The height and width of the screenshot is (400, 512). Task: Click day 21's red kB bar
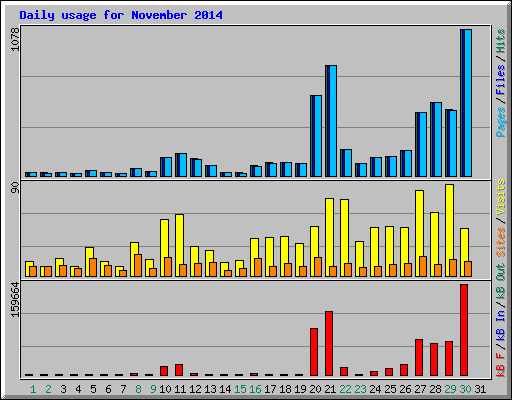click(x=329, y=344)
